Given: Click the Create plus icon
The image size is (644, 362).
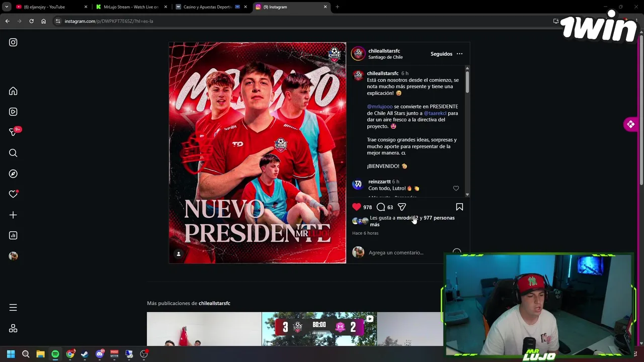Looking at the screenshot, I should point(13,215).
